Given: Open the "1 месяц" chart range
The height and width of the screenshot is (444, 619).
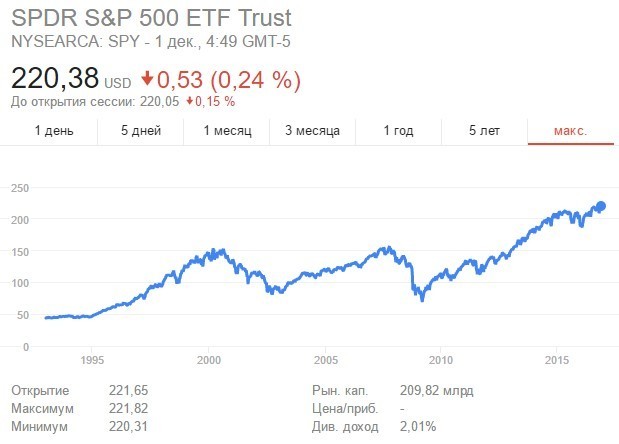Looking at the screenshot, I should 227,131.
